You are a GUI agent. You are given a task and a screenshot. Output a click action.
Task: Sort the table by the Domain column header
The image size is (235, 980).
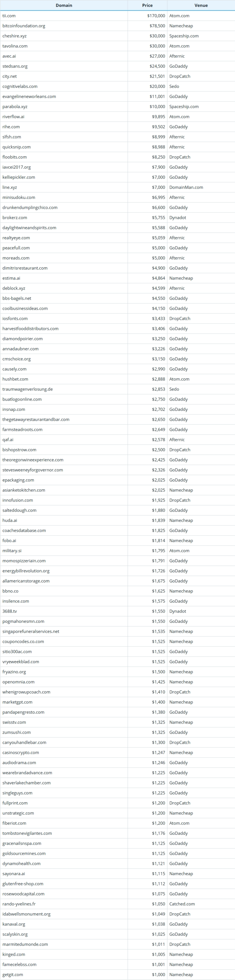click(63, 5)
